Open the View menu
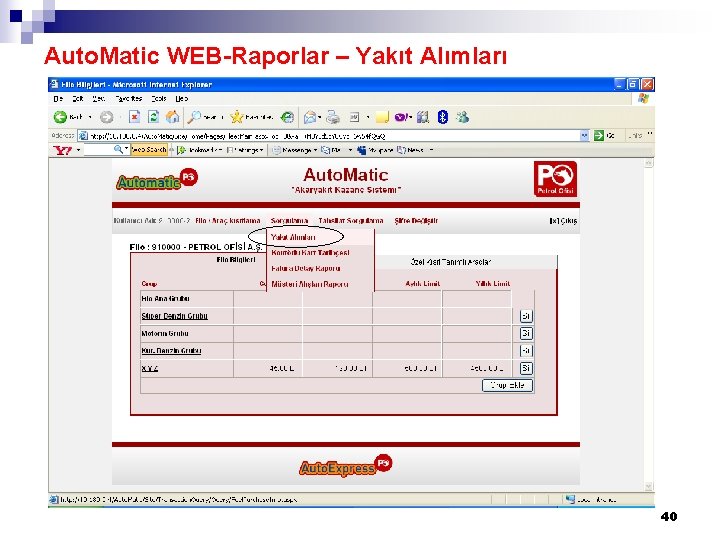This screenshot has width=720, height=540. pyautogui.click(x=98, y=98)
